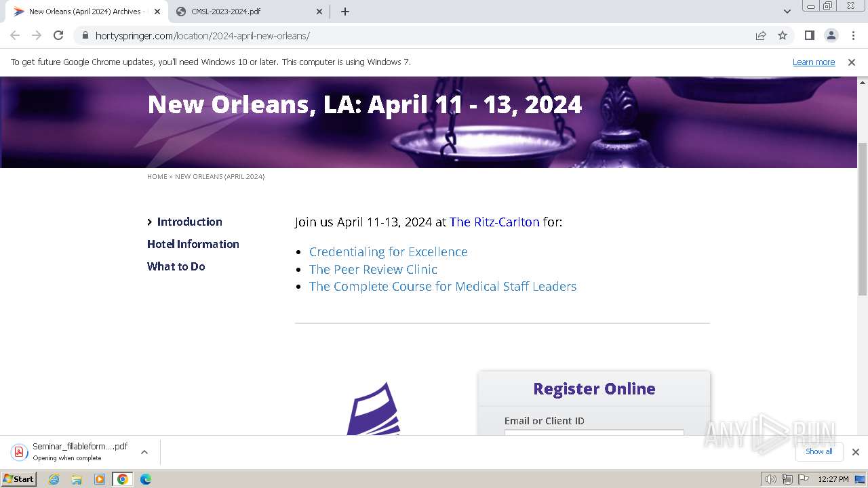Open the Action Center flag icon
The image size is (868, 488).
pos(804,479)
